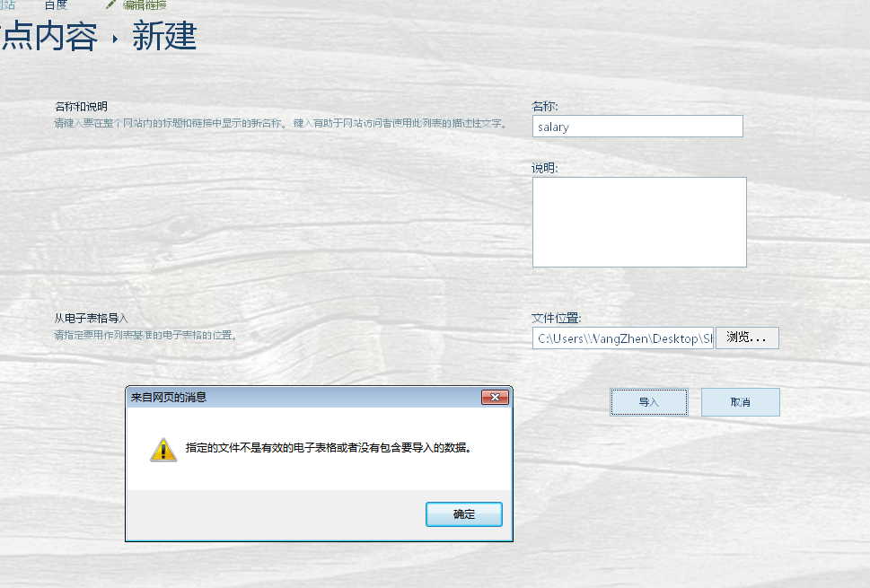
Task: Click the 名称和说明 section heading
Action: point(81,107)
